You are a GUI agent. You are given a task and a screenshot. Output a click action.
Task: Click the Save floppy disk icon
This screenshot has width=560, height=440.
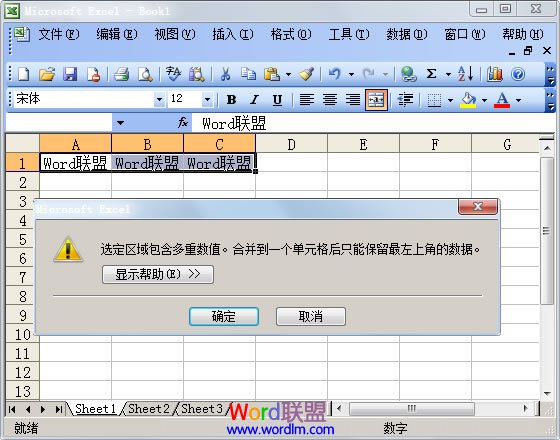[70, 74]
